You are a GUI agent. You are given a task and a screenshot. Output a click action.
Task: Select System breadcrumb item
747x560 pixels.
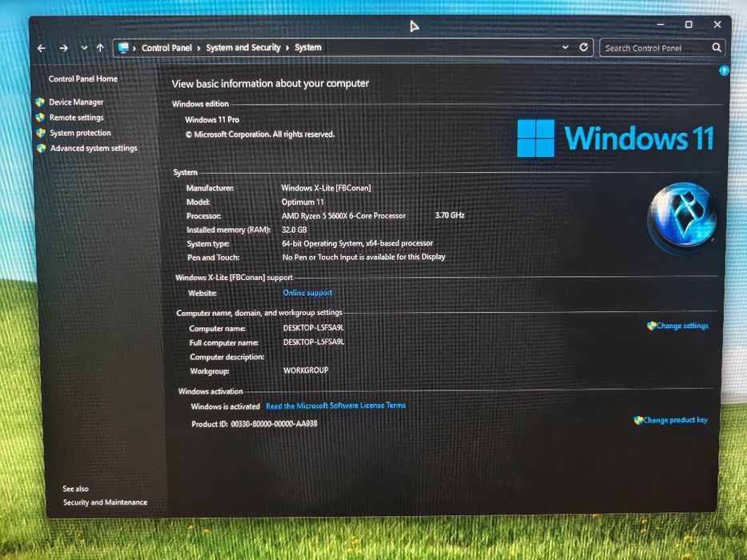[307, 47]
